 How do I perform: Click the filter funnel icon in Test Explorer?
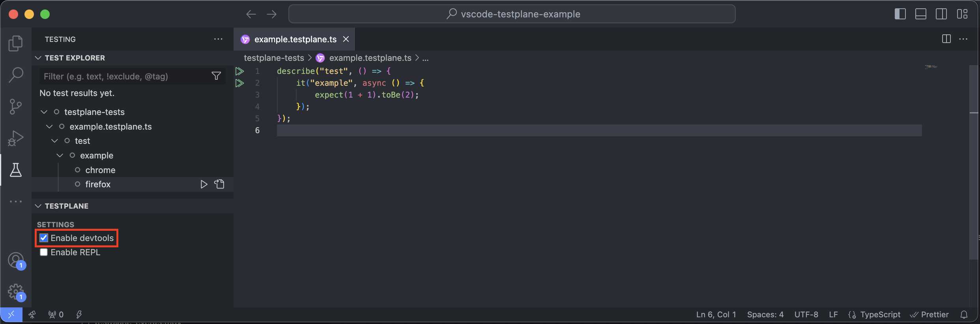216,76
